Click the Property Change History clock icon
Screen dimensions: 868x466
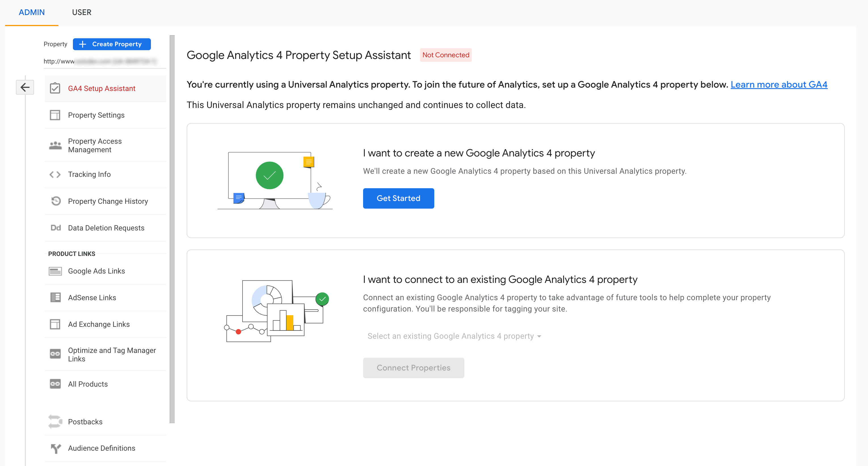tap(56, 201)
